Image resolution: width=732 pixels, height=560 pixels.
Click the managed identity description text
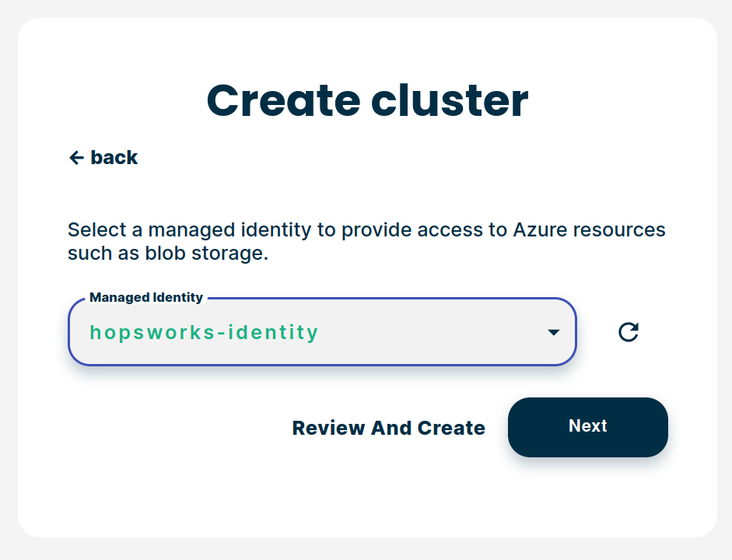point(366,242)
